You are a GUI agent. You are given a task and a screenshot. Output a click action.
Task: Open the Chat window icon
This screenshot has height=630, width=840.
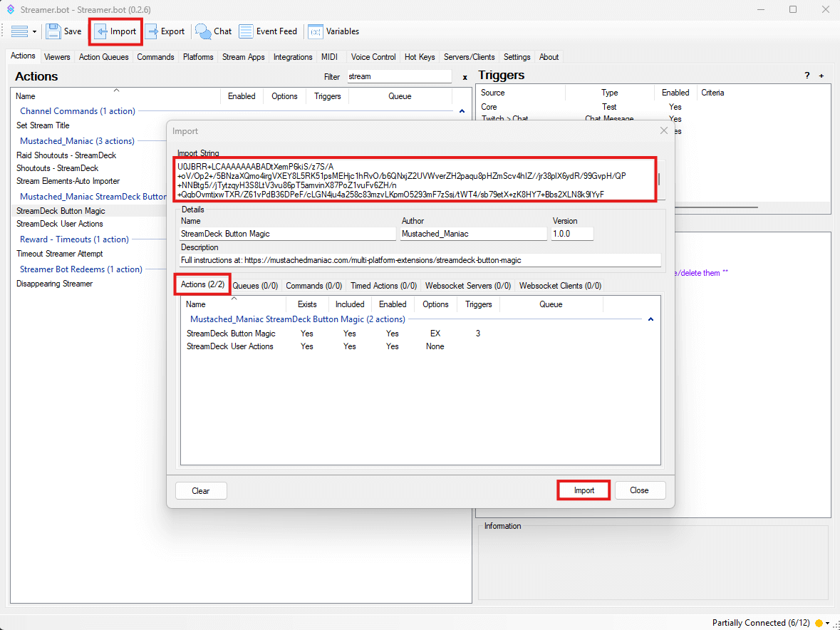point(204,31)
